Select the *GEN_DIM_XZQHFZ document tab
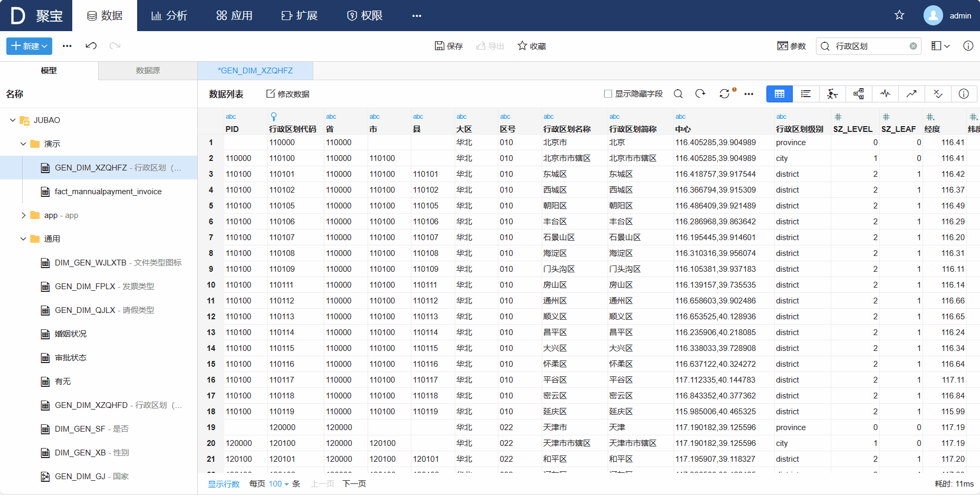The width and height of the screenshot is (980, 495). [255, 71]
